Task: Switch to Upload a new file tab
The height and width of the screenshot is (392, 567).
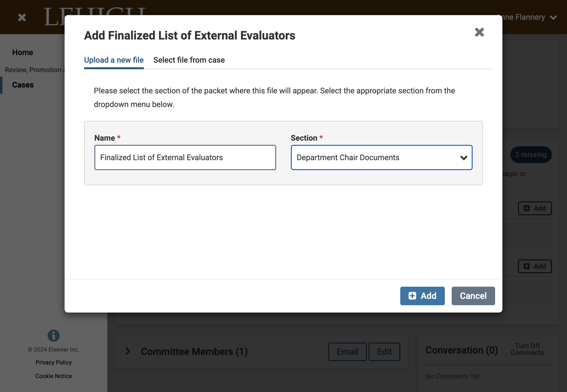Action: (114, 60)
